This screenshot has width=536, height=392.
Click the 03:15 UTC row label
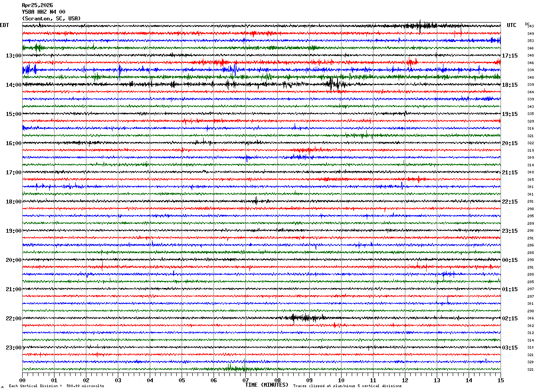point(510,347)
